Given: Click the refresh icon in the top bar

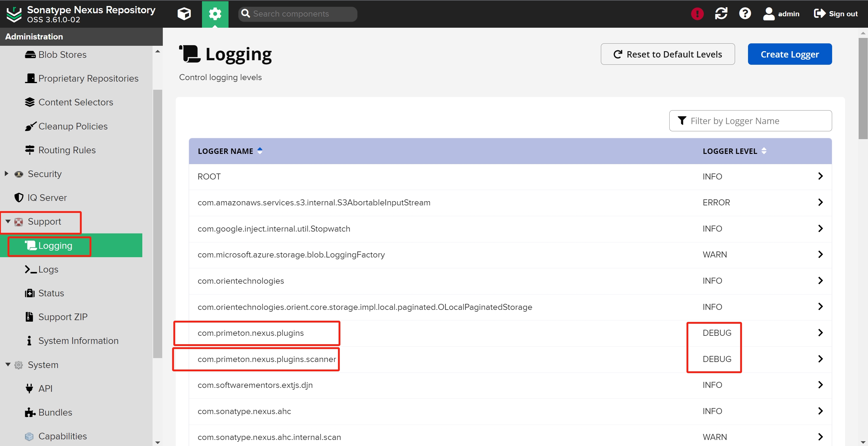Looking at the screenshot, I should coord(721,14).
